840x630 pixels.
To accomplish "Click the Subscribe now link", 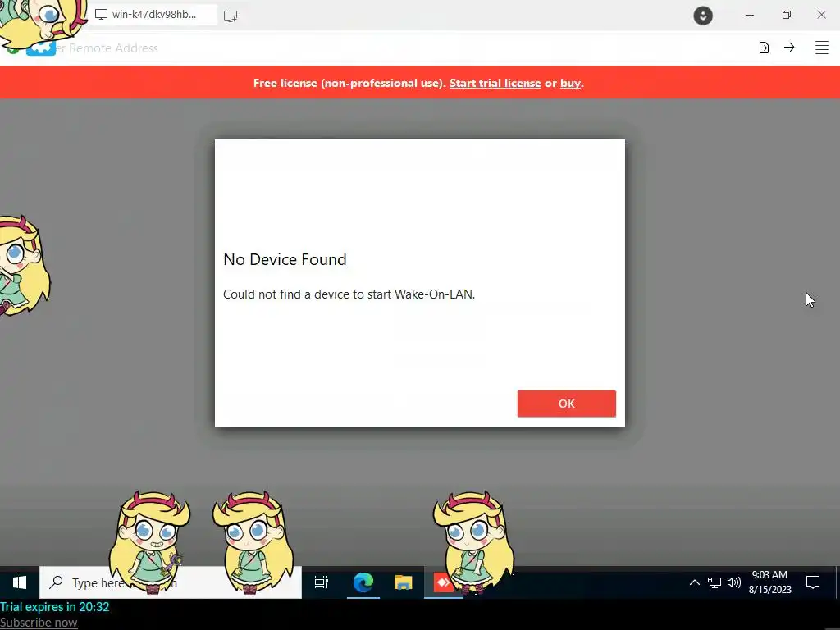I will pos(39,623).
